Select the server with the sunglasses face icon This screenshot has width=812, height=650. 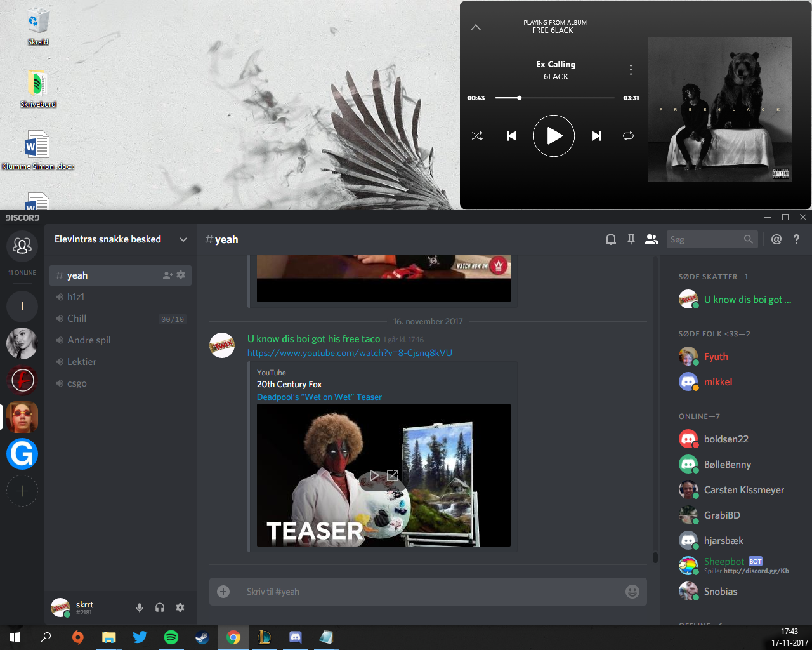22,417
